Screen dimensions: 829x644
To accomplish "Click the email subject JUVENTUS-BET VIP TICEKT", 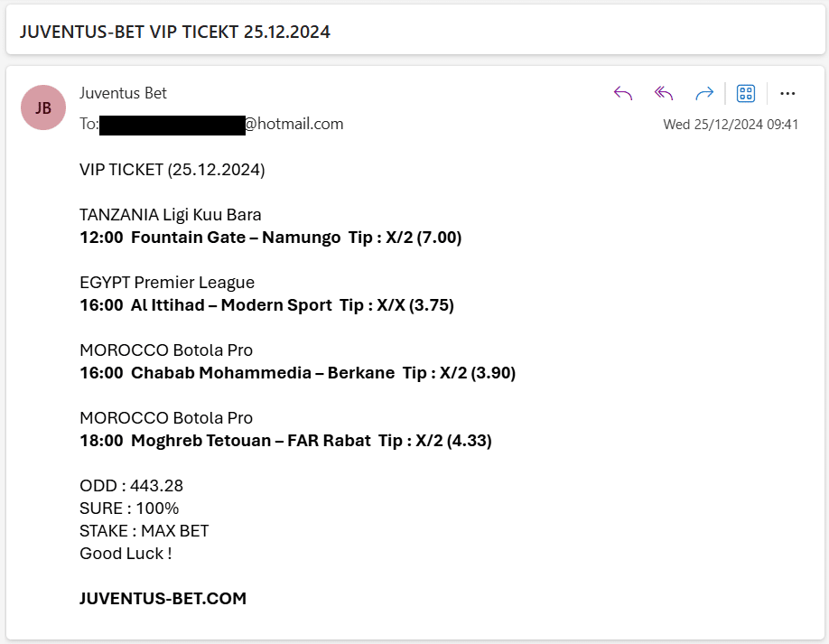I will 175,32.
